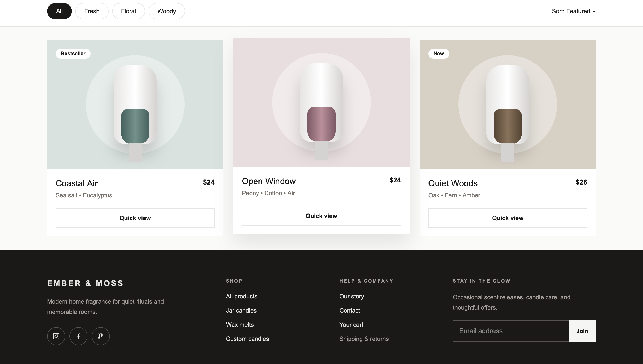Open Shipping & returns link
643x364 pixels.
pyautogui.click(x=364, y=339)
